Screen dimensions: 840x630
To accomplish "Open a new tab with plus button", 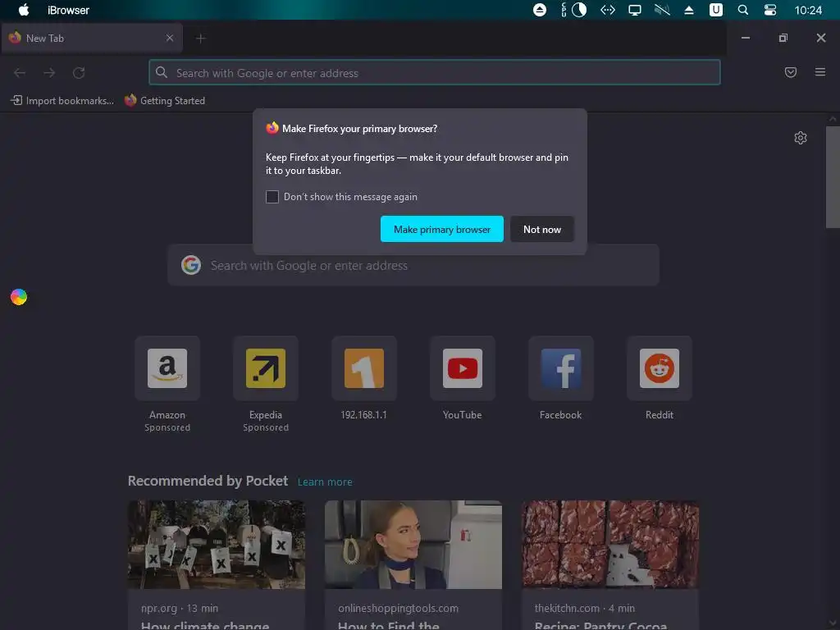I will pyautogui.click(x=200, y=39).
